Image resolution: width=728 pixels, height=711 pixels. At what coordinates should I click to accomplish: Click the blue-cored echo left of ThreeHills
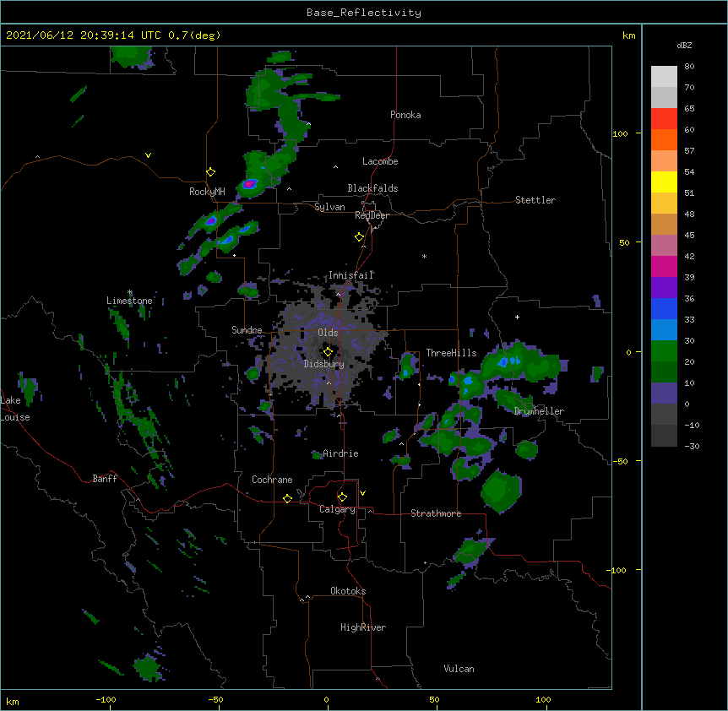(407, 366)
